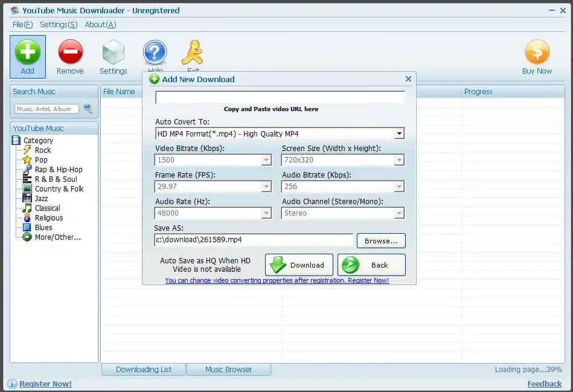Click the video URL input field

tap(280, 98)
